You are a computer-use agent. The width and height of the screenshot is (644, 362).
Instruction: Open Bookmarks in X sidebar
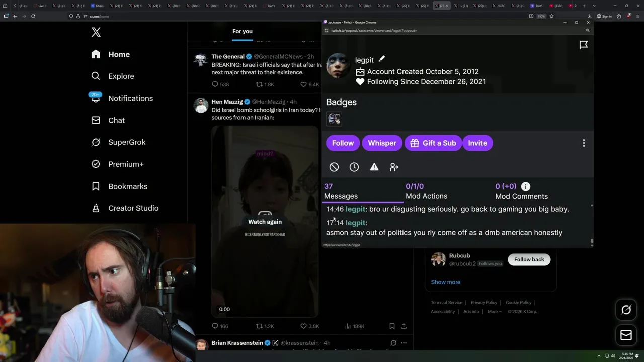pos(119,186)
